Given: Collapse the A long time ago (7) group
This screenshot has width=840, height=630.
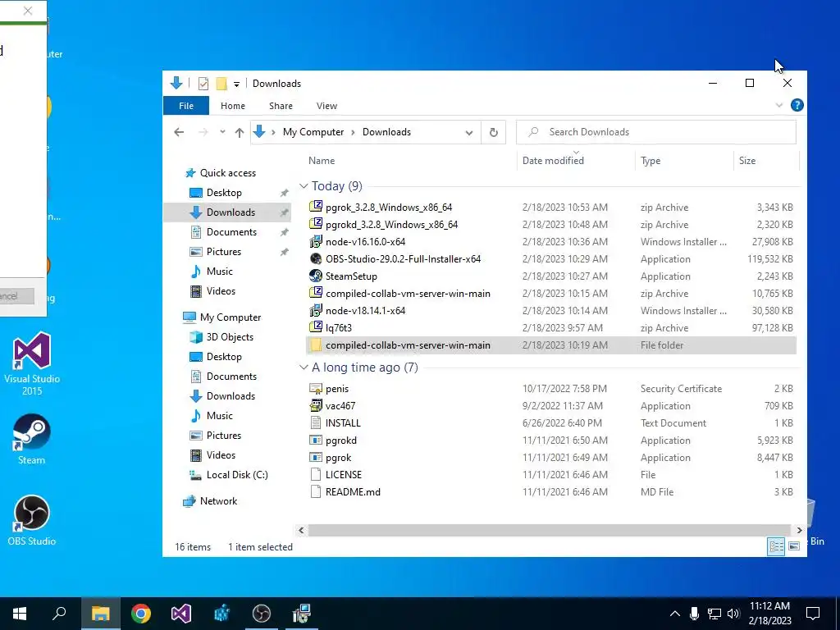Looking at the screenshot, I should [x=304, y=367].
